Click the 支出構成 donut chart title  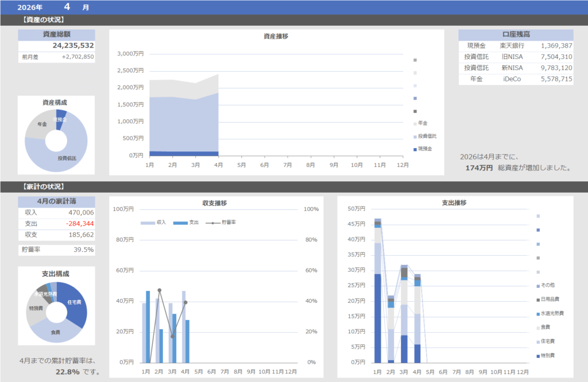coord(56,274)
